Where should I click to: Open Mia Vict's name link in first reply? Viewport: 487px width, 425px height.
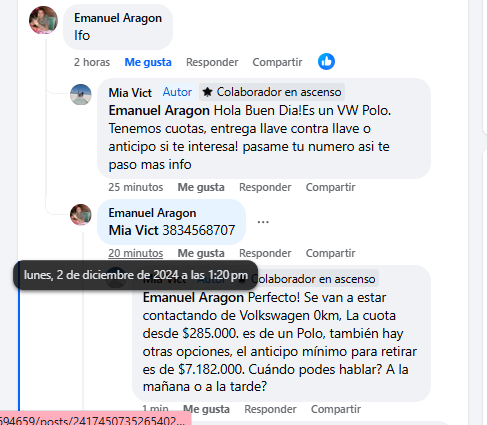(x=130, y=93)
